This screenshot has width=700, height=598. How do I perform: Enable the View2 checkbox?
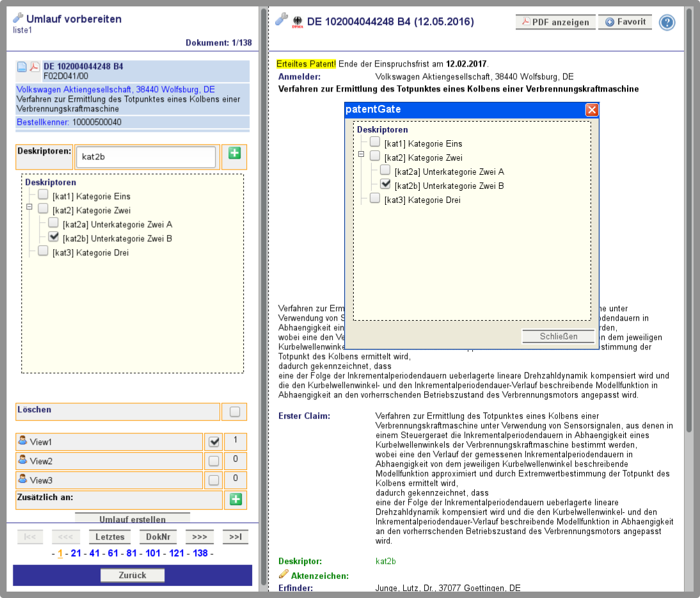click(214, 461)
